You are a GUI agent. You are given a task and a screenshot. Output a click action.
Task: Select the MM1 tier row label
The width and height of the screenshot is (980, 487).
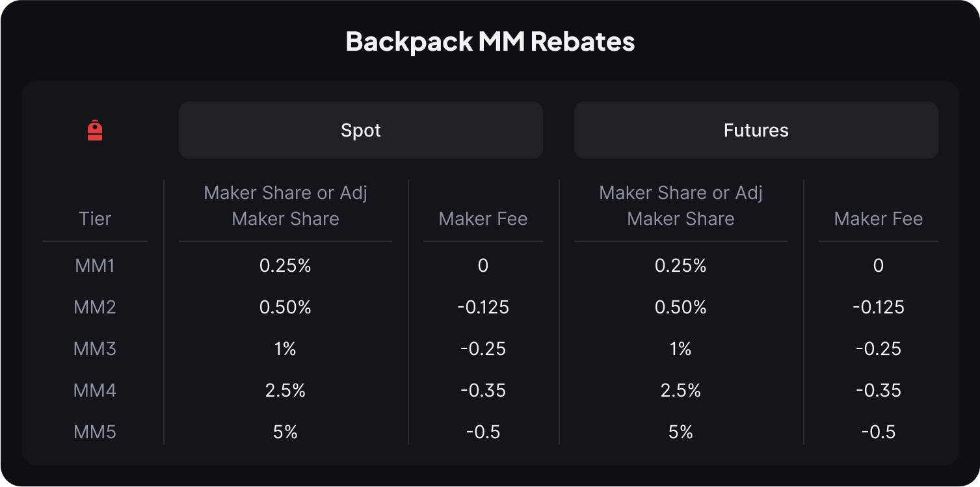(95, 265)
